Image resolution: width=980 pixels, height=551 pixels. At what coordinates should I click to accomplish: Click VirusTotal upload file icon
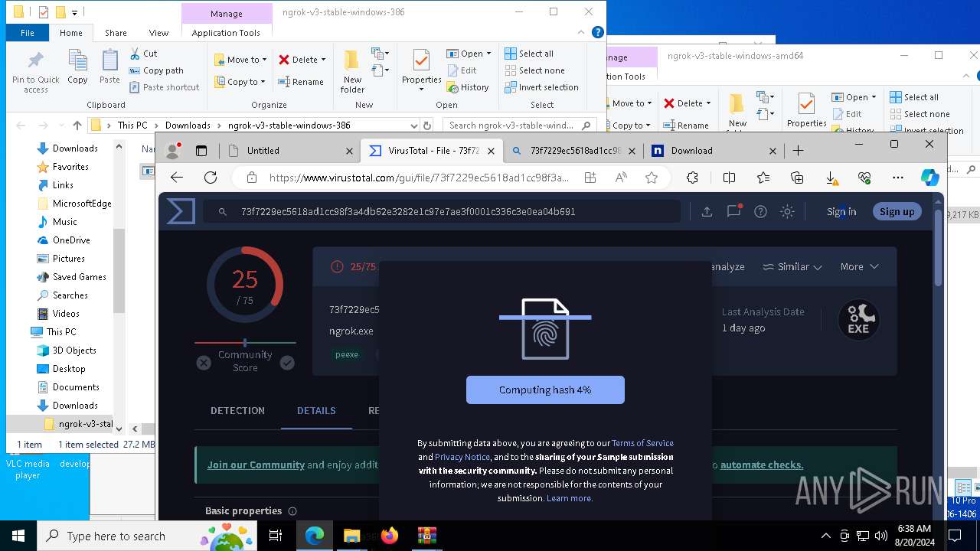pos(707,212)
